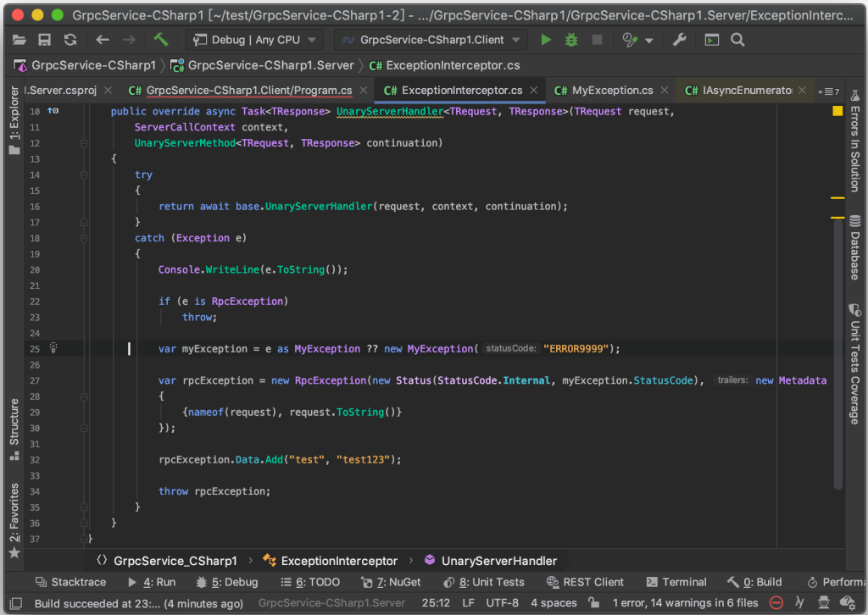Toggle the Errors In Solution panel

pyautogui.click(x=855, y=141)
